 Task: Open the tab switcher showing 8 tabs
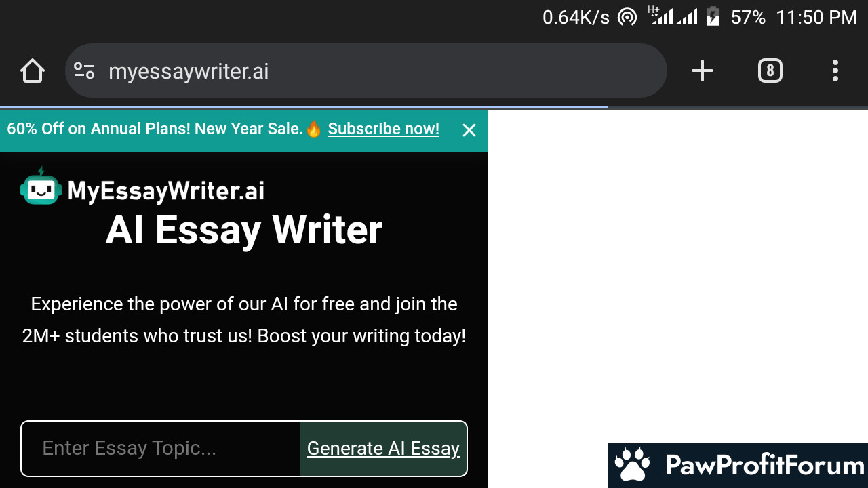point(770,70)
